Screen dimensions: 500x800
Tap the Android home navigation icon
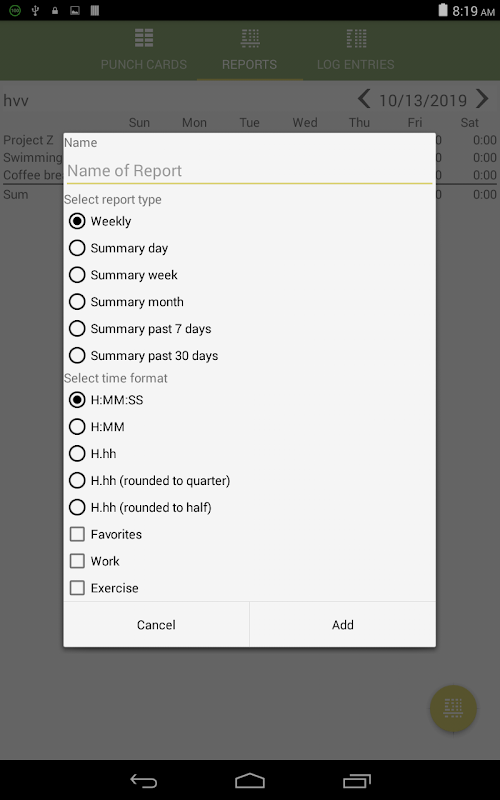coord(250,781)
